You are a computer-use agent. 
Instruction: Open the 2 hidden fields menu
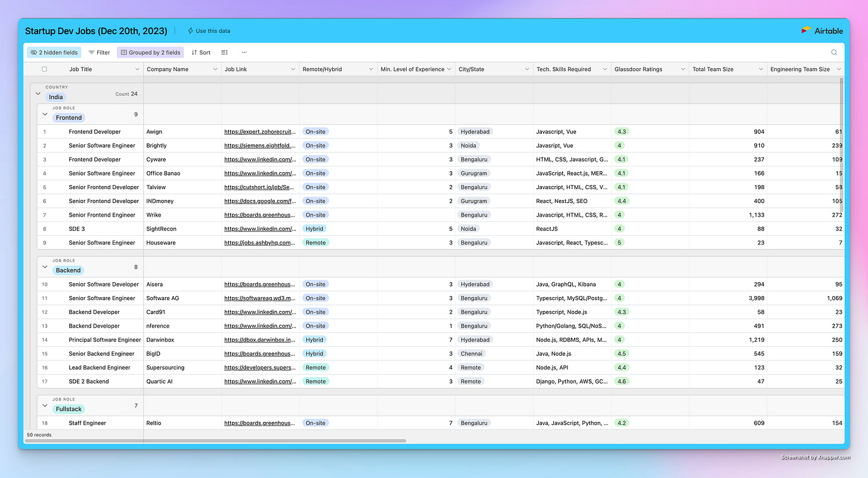pos(54,53)
